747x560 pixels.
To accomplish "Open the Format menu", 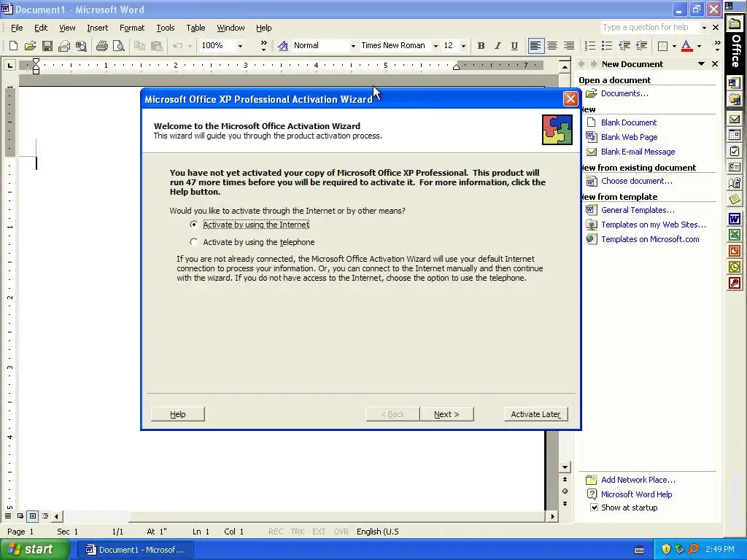I will click(132, 28).
